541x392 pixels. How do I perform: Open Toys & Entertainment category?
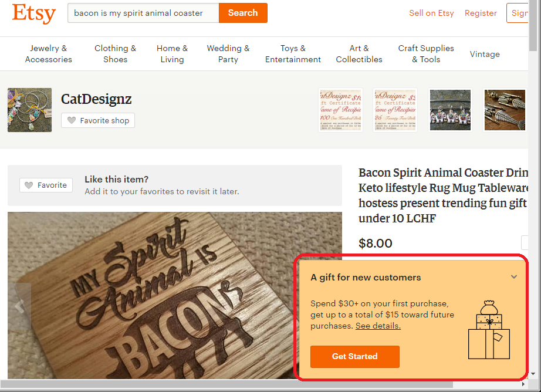(293, 54)
